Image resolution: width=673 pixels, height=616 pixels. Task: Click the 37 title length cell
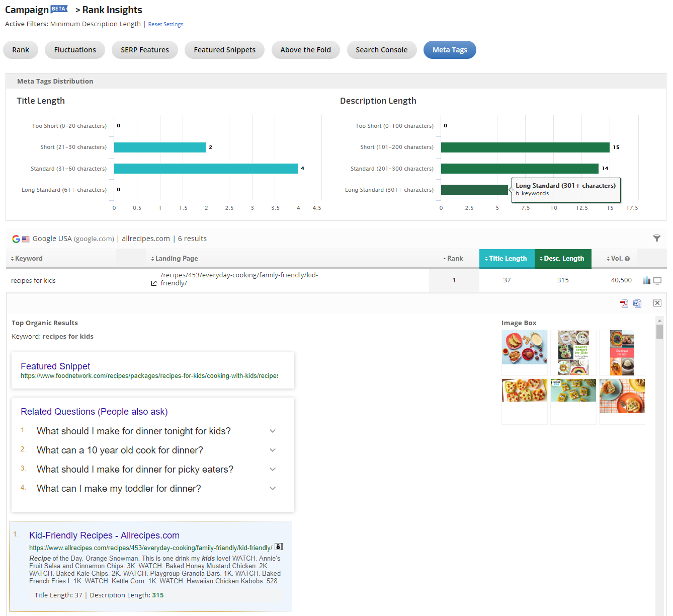(507, 280)
